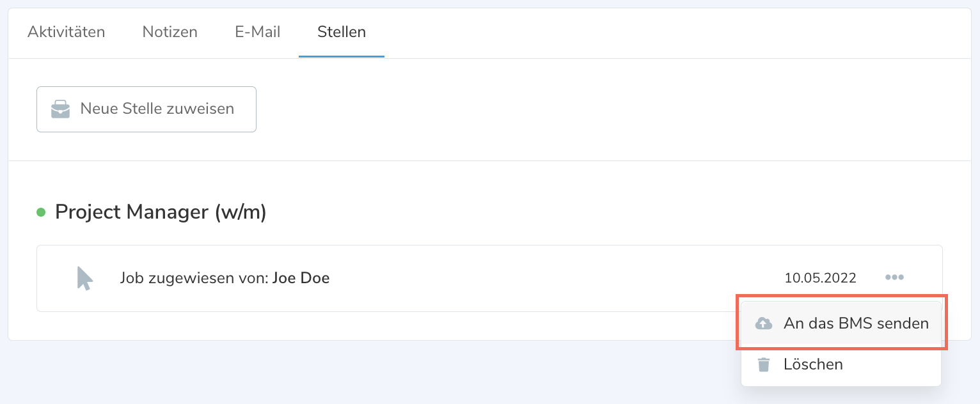Image resolution: width=980 pixels, height=404 pixels.
Task: Toggle the three-dot options menu
Action: coord(894,277)
